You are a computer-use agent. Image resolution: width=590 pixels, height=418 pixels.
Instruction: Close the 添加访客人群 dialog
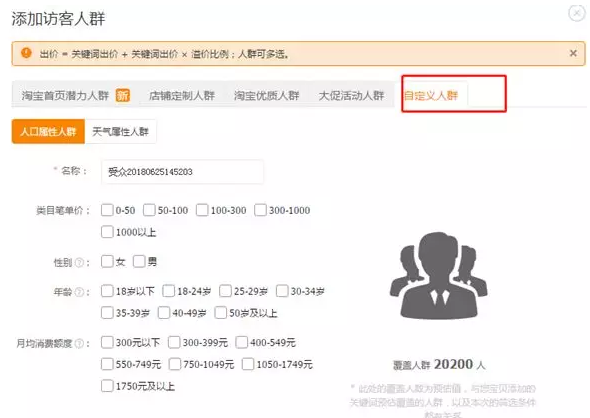tap(577, 14)
